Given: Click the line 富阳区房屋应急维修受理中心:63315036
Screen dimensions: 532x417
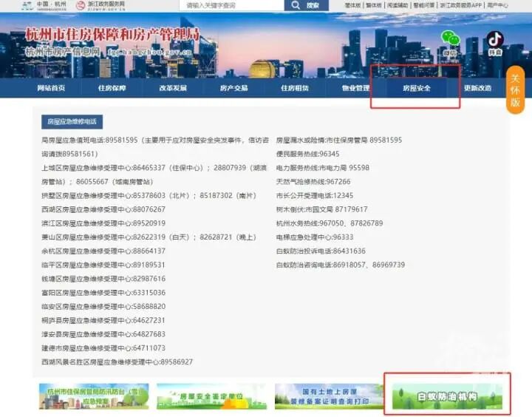Looking at the screenshot, I should [103, 293].
